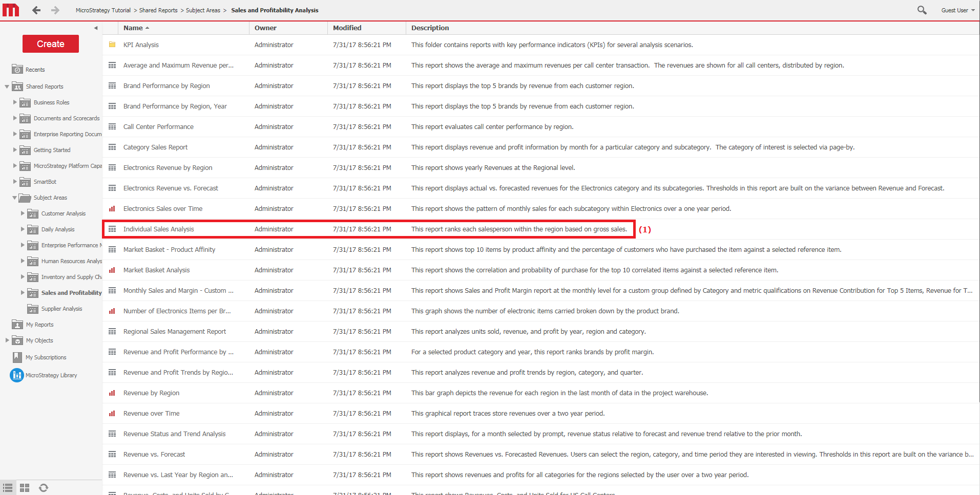Viewport: 980px width, 495px height.
Task: Open Individual Sales Analysis report
Action: click(x=158, y=229)
